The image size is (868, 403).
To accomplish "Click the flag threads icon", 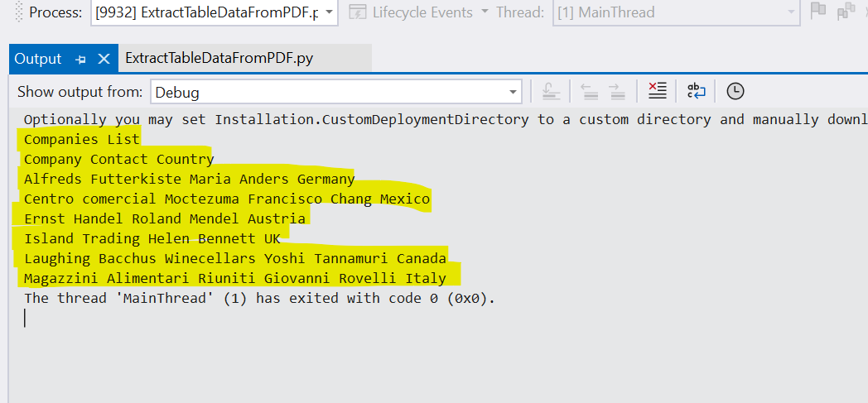I will click(817, 11).
